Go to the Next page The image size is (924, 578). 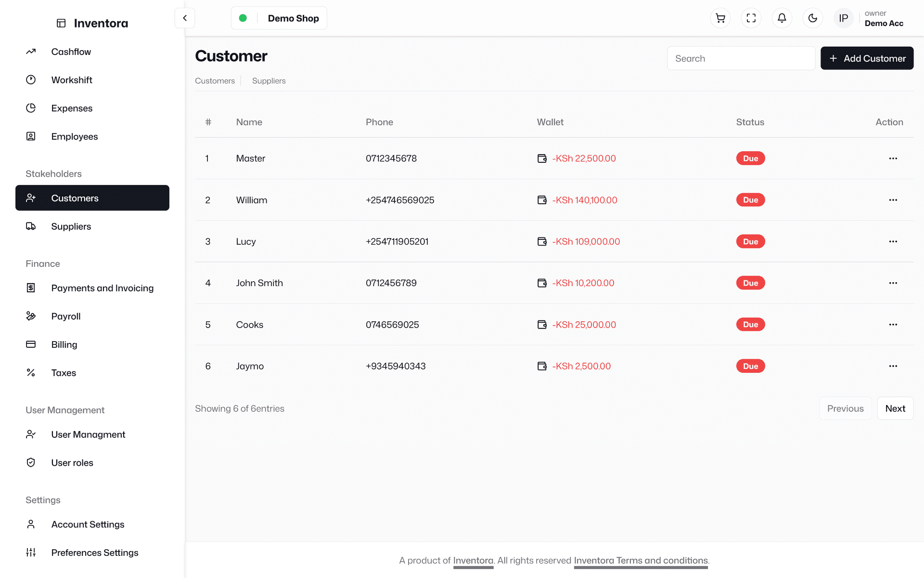coord(895,408)
